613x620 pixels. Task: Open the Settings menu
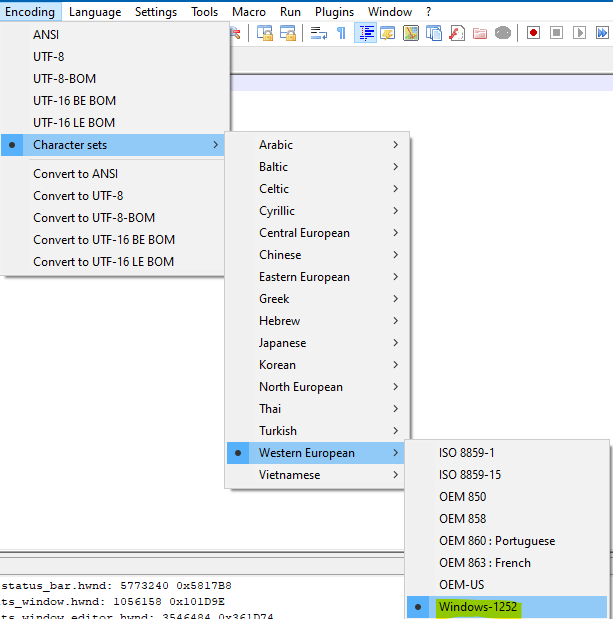pos(156,12)
